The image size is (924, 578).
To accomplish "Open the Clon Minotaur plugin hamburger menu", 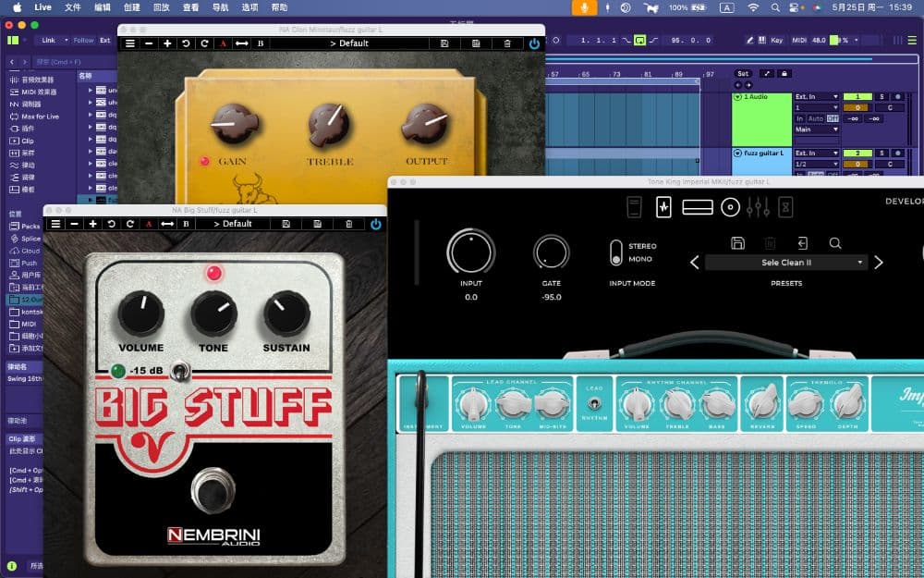I will click(x=130, y=43).
